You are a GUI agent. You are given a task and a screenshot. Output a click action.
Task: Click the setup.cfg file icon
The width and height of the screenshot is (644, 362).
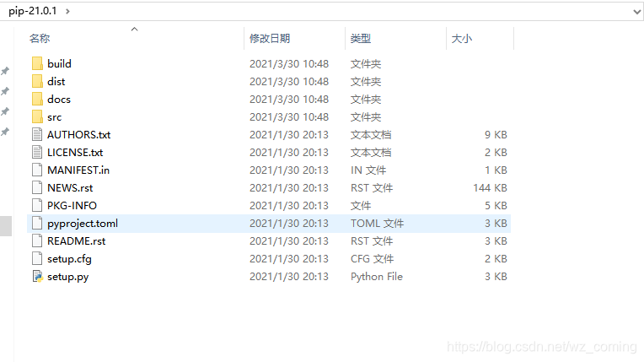pyautogui.click(x=37, y=258)
